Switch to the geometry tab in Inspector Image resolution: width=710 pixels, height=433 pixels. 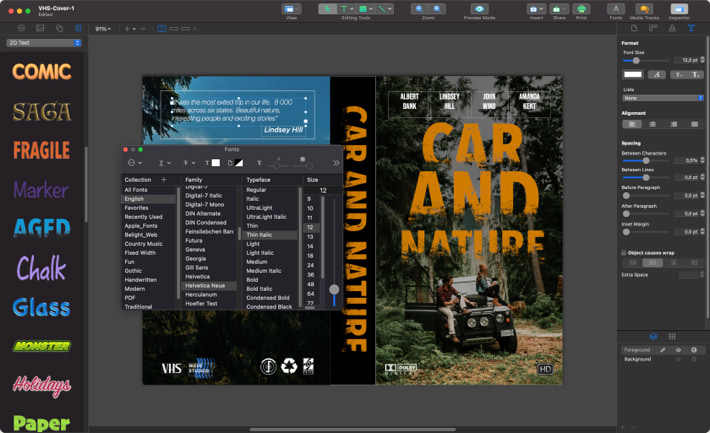click(653, 28)
